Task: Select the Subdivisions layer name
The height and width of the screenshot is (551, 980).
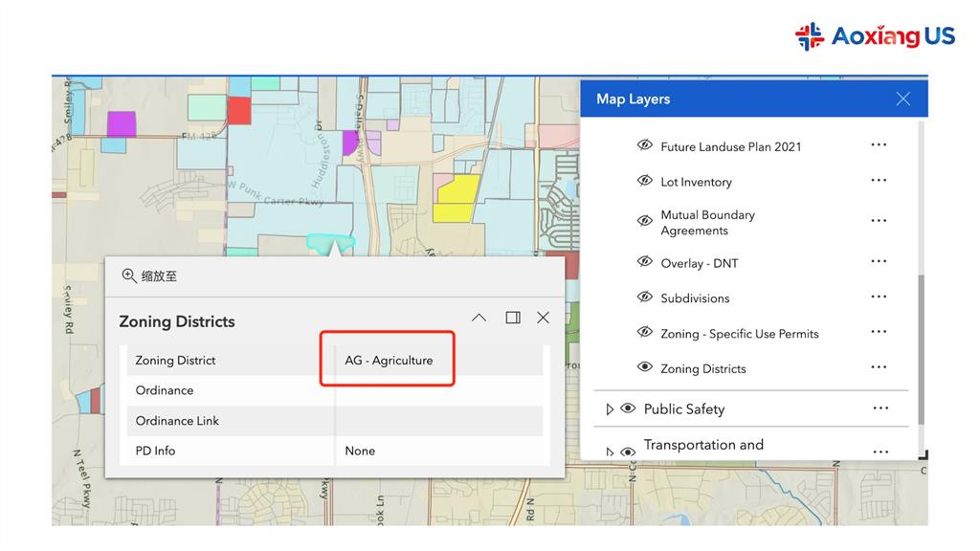Action: 695,298
